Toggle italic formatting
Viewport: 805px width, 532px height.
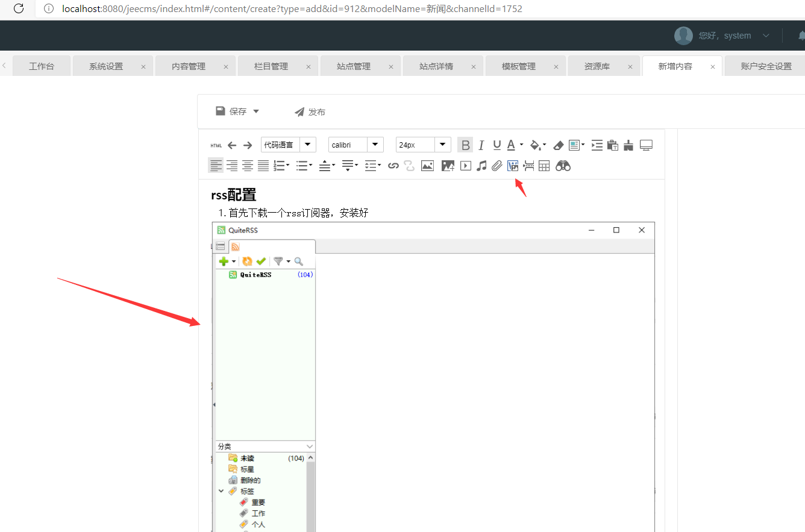tap(481, 145)
